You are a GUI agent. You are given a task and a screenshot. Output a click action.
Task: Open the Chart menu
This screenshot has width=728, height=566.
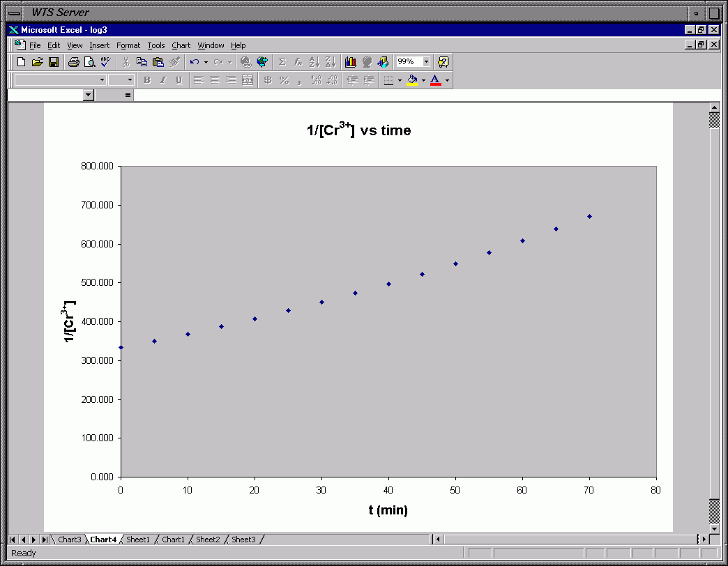(x=181, y=45)
